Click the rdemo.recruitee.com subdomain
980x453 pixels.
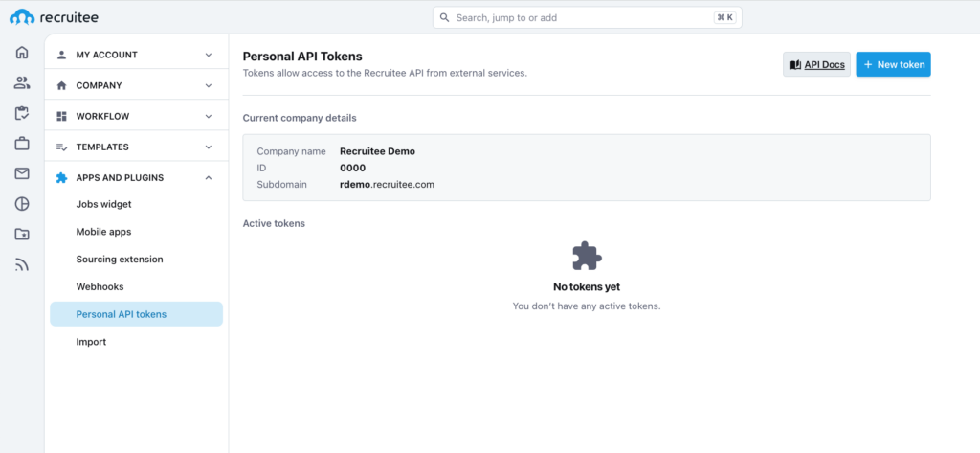pos(387,185)
